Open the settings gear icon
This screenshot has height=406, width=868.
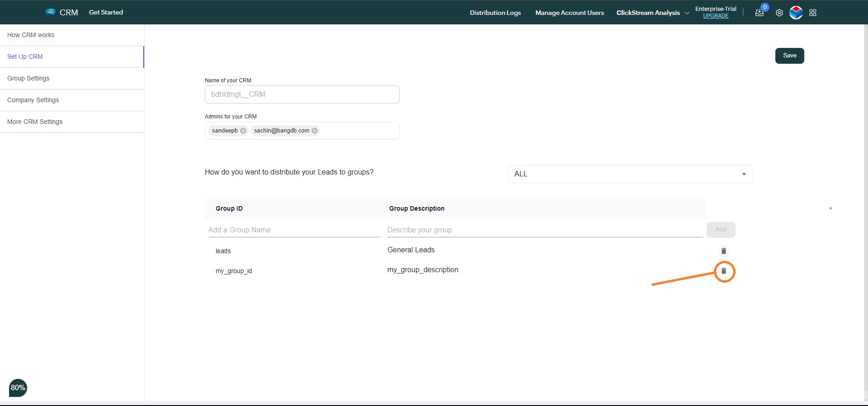(779, 13)
